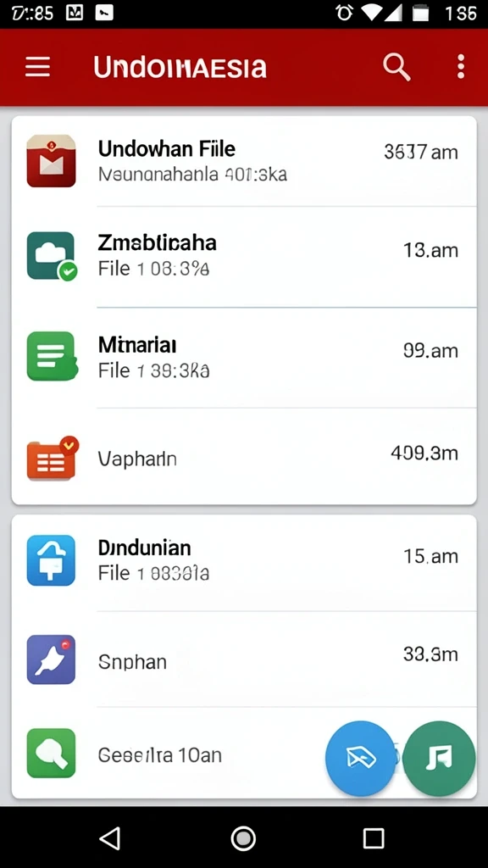The image size is (488, 868).
Task: Tap the red envelope app icon
Action: (x=51, y=160)
